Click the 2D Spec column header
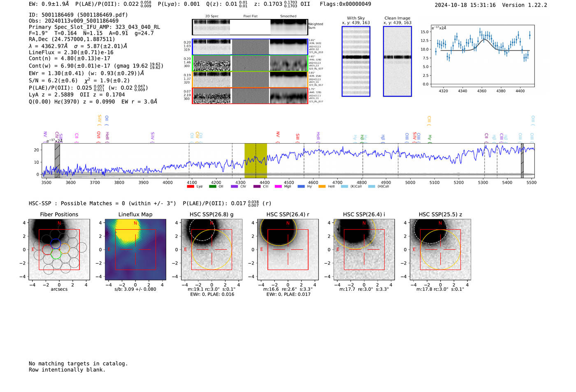576x392 pixels. [x=212, y=16]
